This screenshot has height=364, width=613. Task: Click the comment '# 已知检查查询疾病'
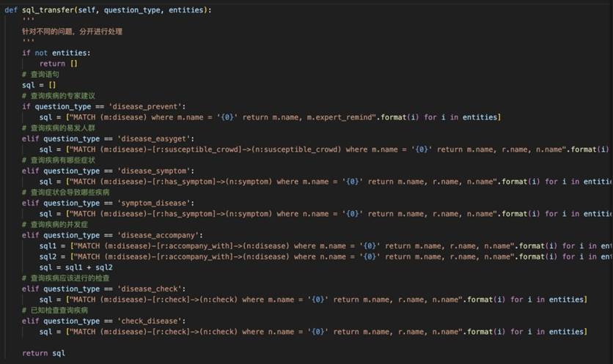[55, 310]
